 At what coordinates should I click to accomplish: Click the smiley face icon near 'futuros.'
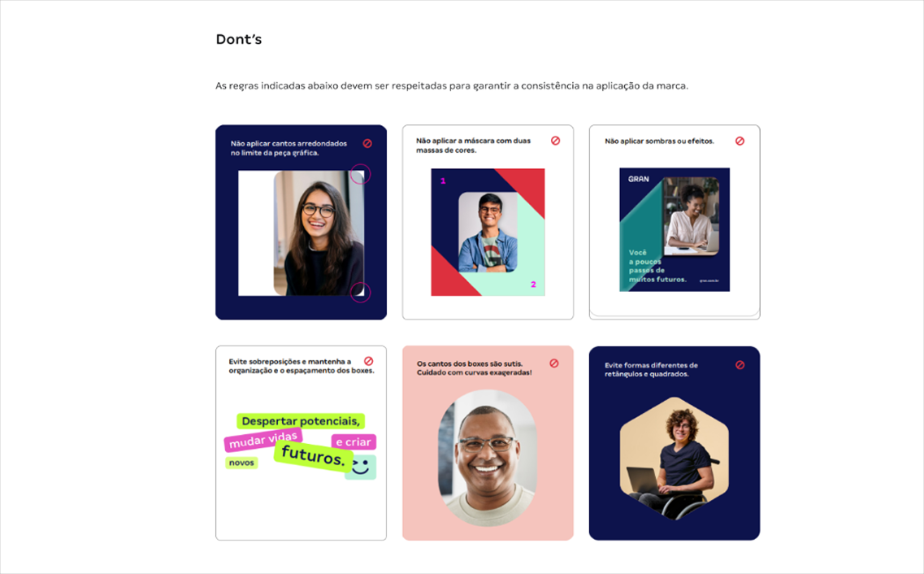[x=362, y=467]
